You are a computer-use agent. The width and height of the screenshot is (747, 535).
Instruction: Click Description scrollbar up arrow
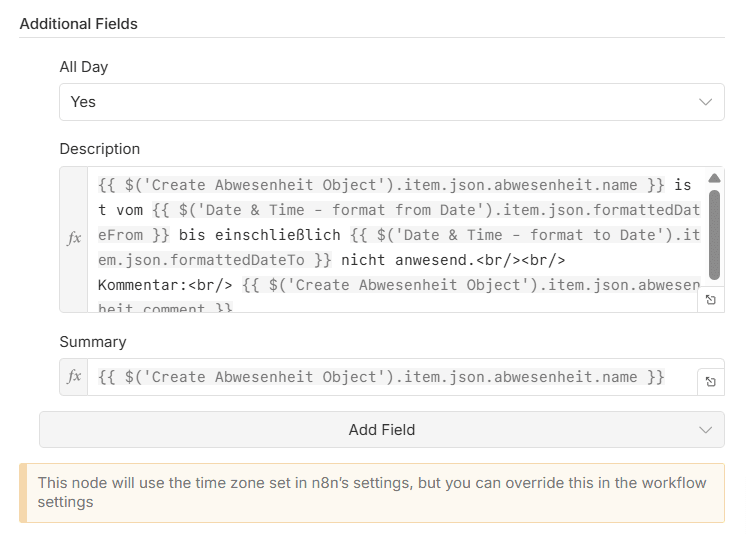pyautogui.click(x=714, y=178)
